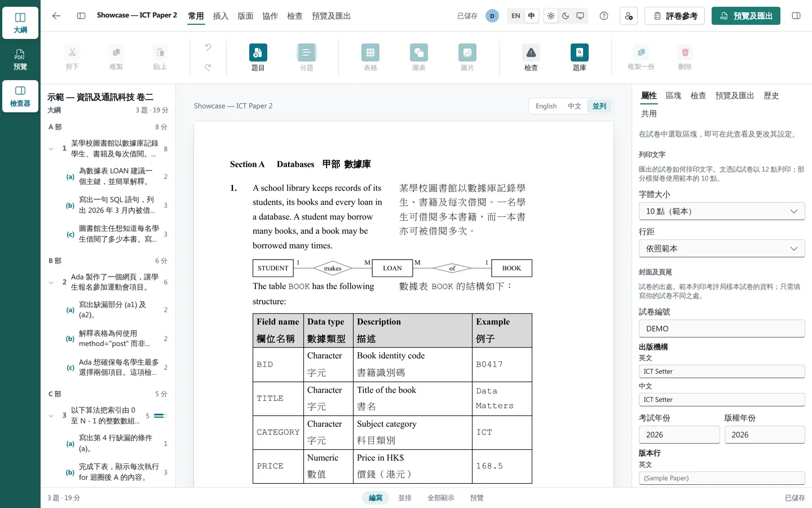812x508 pixels.
Task: Add a new 題目 question
Action: [x=258, y=58]
